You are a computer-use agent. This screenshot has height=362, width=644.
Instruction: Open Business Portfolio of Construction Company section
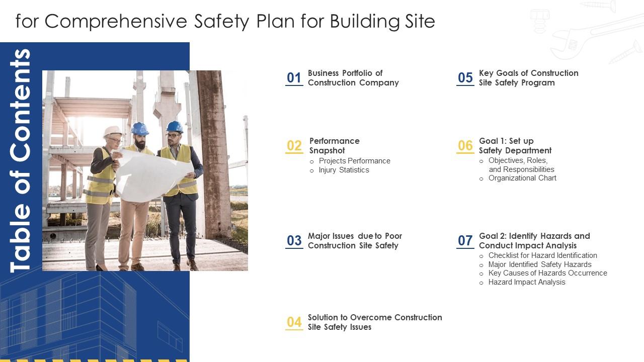(353, 78)
